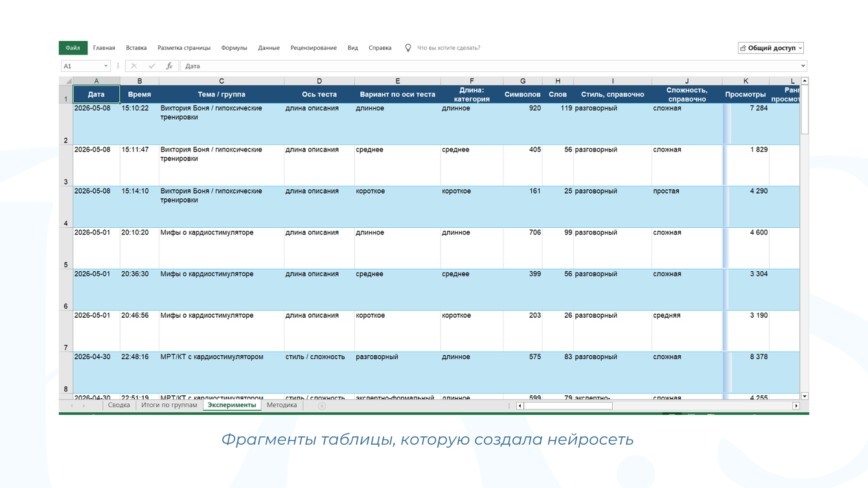
Task: Click the select-all corner triangle
Action: (x=68, y=82)
